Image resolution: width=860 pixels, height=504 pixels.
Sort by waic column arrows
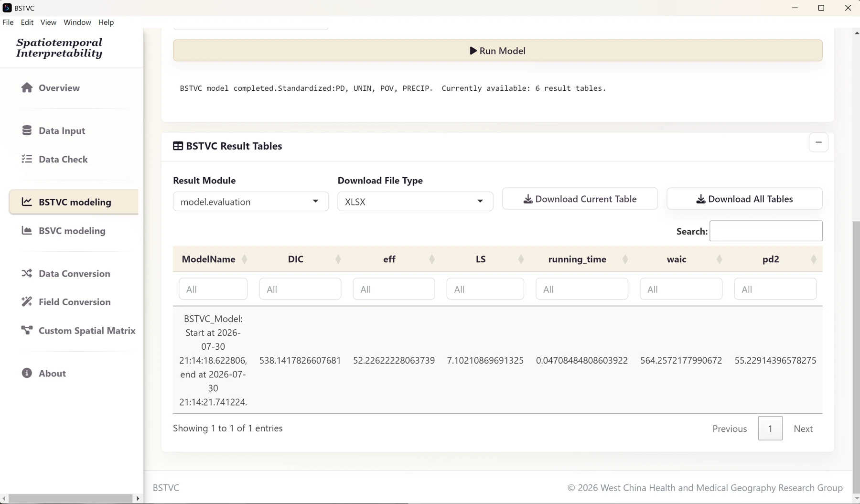coord(720,259)
